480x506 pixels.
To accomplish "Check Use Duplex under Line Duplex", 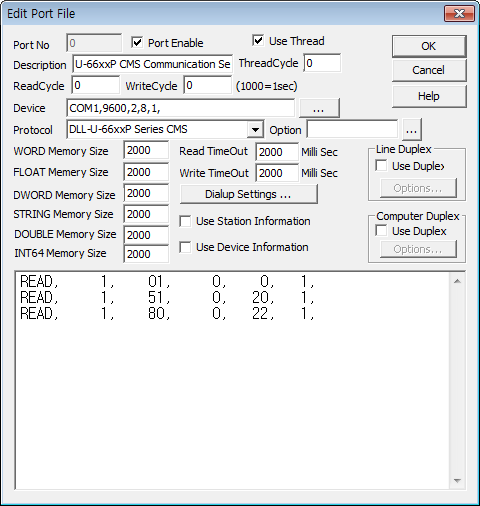I will click(x=381, y=165).
